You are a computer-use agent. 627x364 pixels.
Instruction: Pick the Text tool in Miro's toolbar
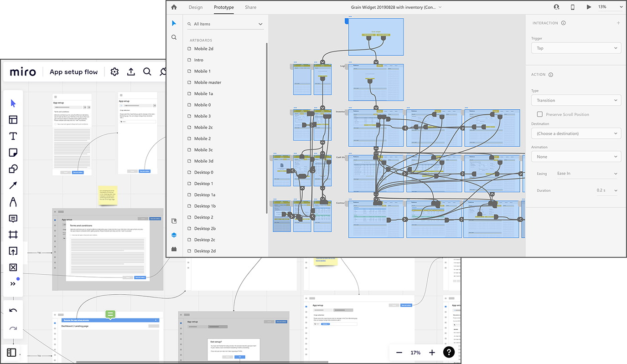tap(13, 136)
